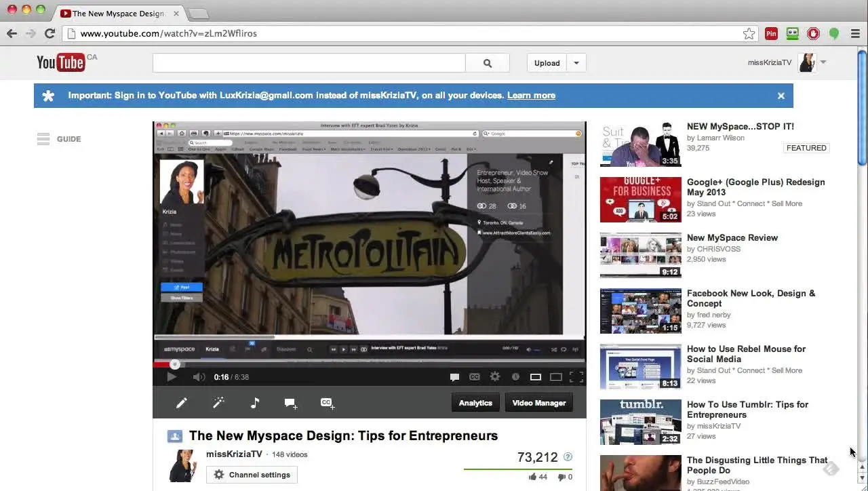
Task: Open the add Annotations tool
Action: [291, 403]
